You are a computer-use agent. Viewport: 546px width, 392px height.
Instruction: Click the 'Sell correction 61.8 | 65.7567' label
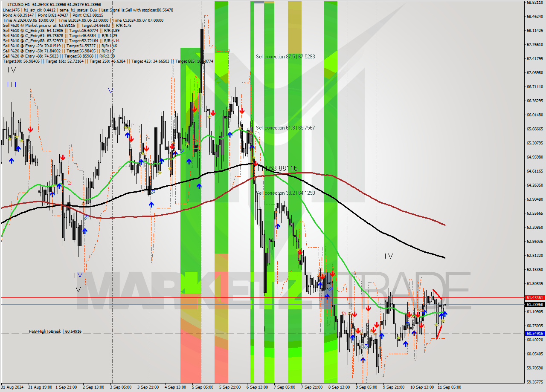point(285,127)
